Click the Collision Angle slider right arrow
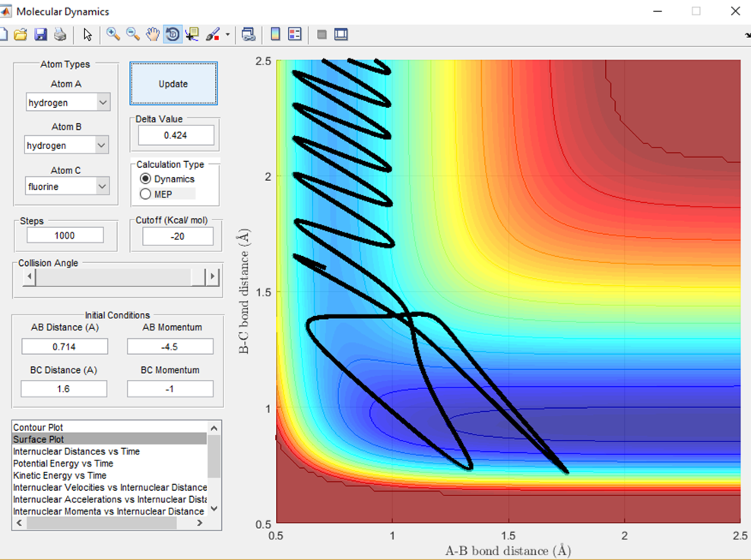 213,277
